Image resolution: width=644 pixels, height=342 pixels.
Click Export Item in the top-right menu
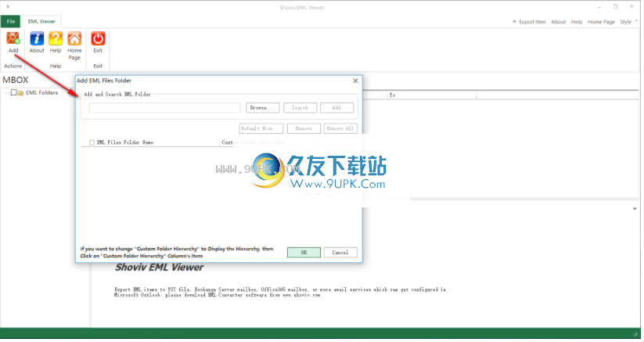coord(532,22)
